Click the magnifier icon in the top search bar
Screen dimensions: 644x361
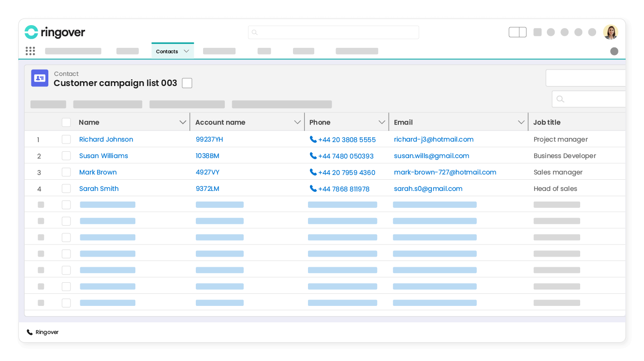point(254,32)
